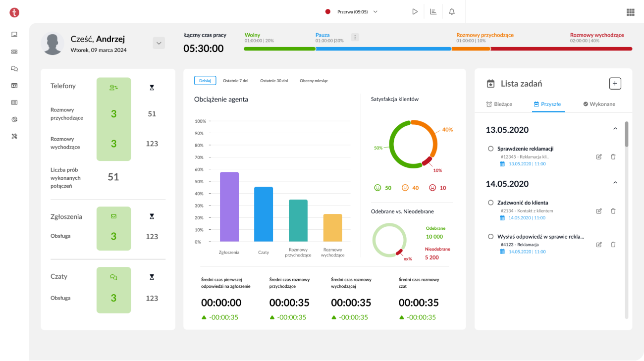Click the green happy smiley icon
The image size is (644, 361).
377,188
